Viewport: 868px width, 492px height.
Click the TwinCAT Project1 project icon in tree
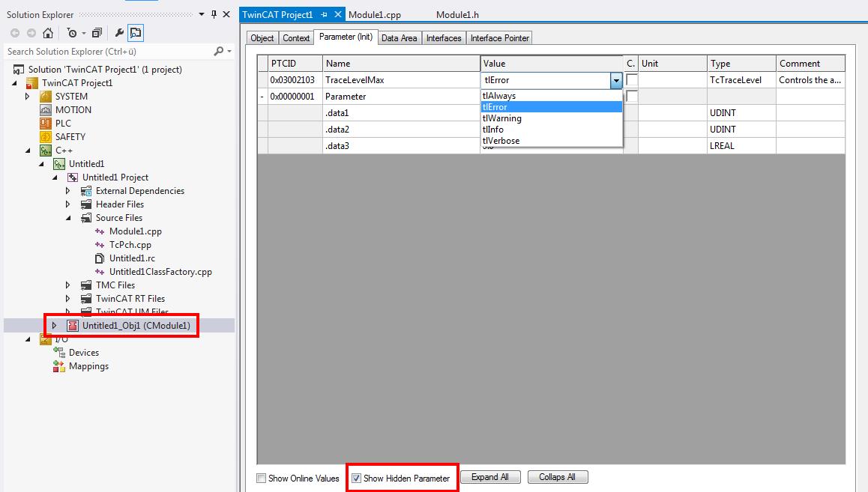coord(32,83)
